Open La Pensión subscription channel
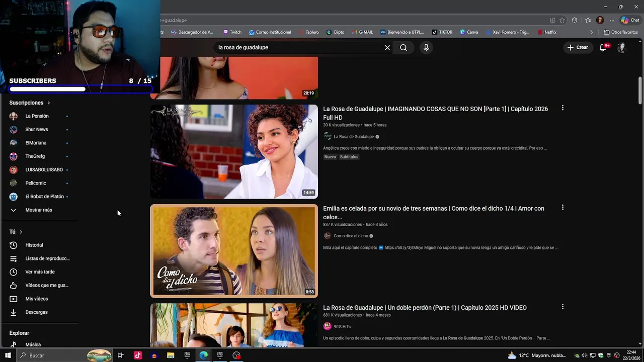The height and width of the screenshot is (362, 644). [x=39, y=116]
